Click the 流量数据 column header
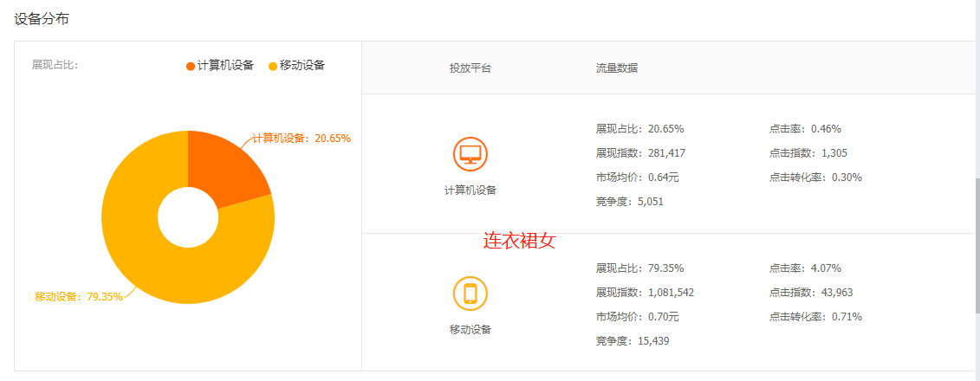Image resolution: width=980 pixels, height=381 pixels. click(x=617, y=68)
